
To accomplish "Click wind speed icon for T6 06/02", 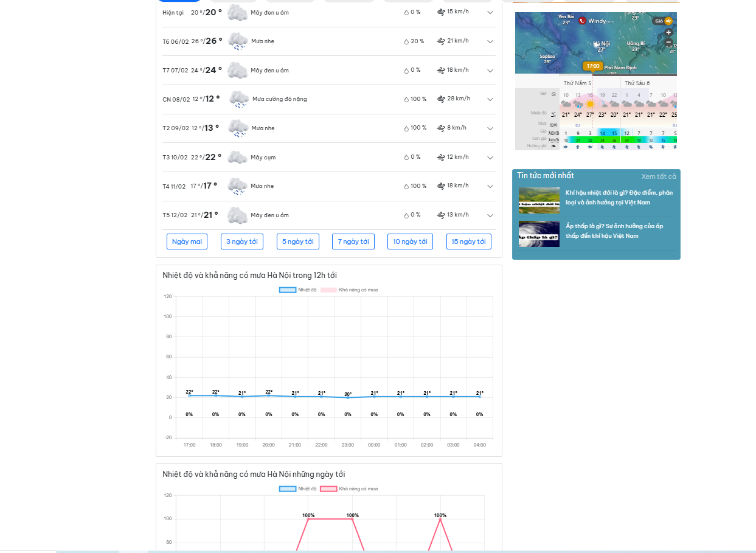I will click(441, 41).
